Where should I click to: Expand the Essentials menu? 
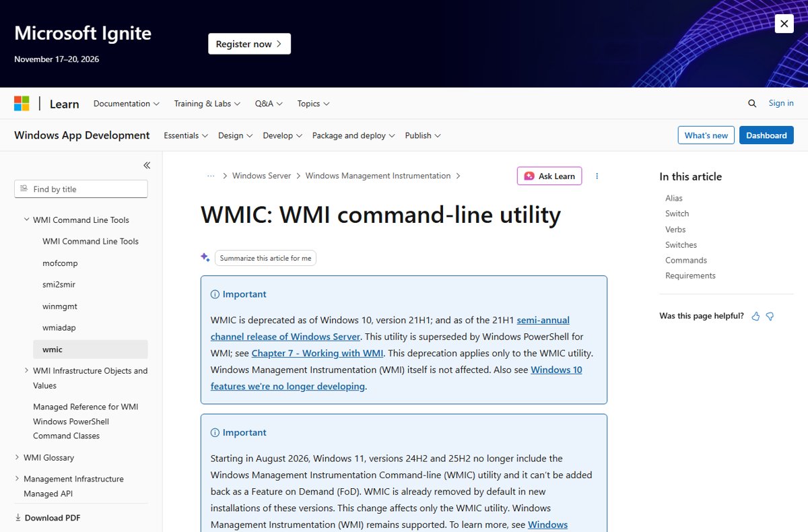coord(186,135)
